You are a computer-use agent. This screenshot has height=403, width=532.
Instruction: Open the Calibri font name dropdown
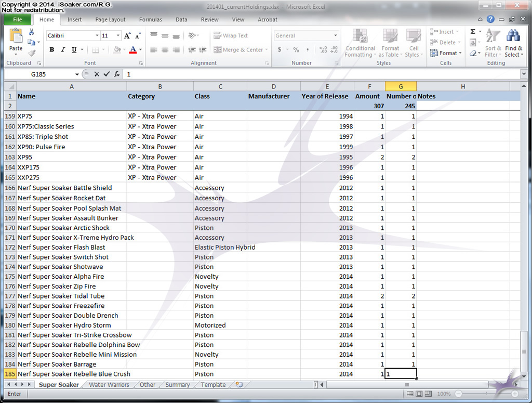(x=97, y=35)
